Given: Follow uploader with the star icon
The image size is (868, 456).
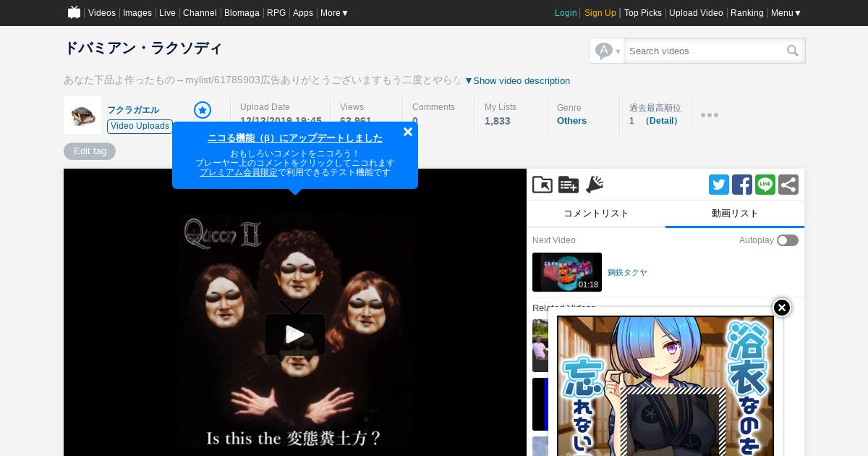Looking at the screenshot, I should pos(203,110).
